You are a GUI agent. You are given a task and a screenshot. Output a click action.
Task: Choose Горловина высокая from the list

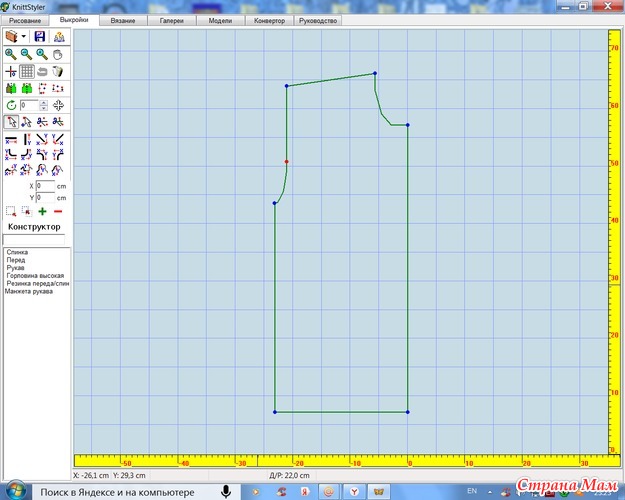tap(35, 276)
